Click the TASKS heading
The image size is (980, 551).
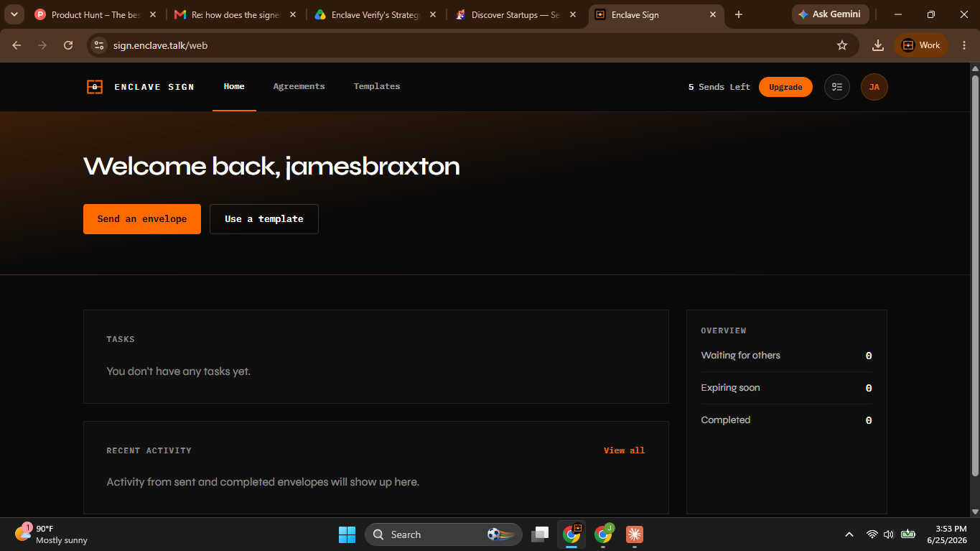coord(121,339)
